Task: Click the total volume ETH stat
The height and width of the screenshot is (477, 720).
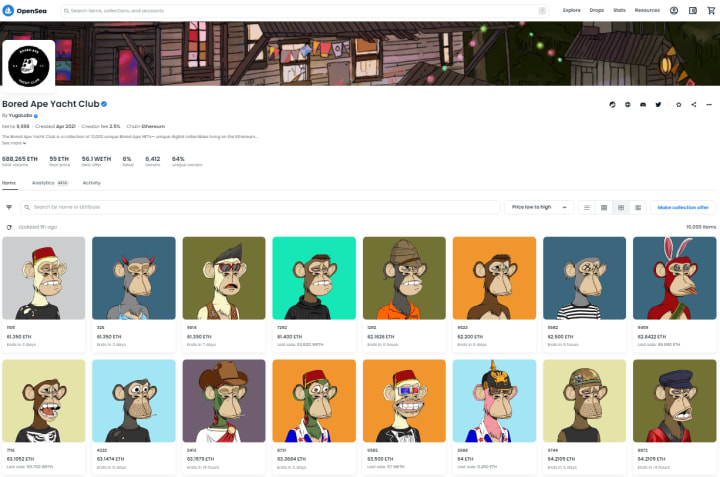Action: (20, 161)
